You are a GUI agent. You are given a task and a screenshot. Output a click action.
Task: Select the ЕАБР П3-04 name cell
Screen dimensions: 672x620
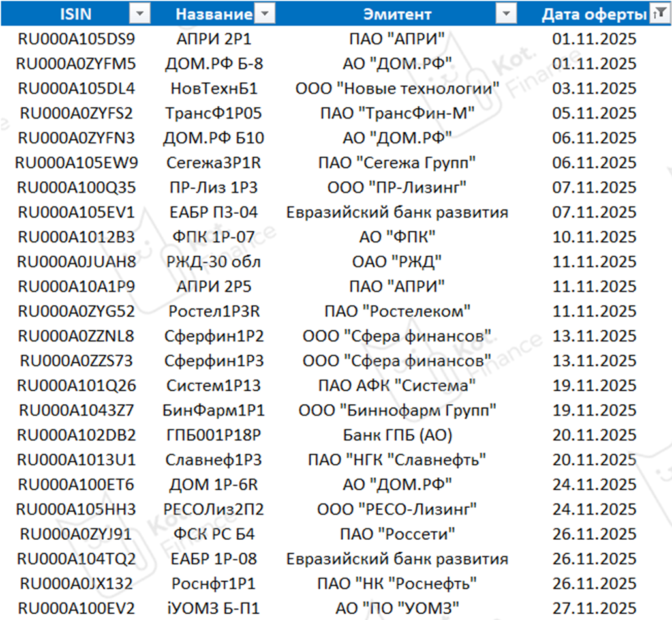click(x=214, y=213)
